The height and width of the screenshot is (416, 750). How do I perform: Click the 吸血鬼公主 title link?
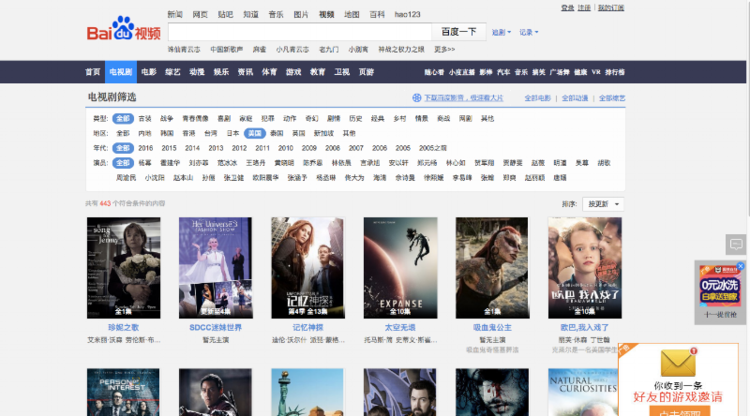492,328
